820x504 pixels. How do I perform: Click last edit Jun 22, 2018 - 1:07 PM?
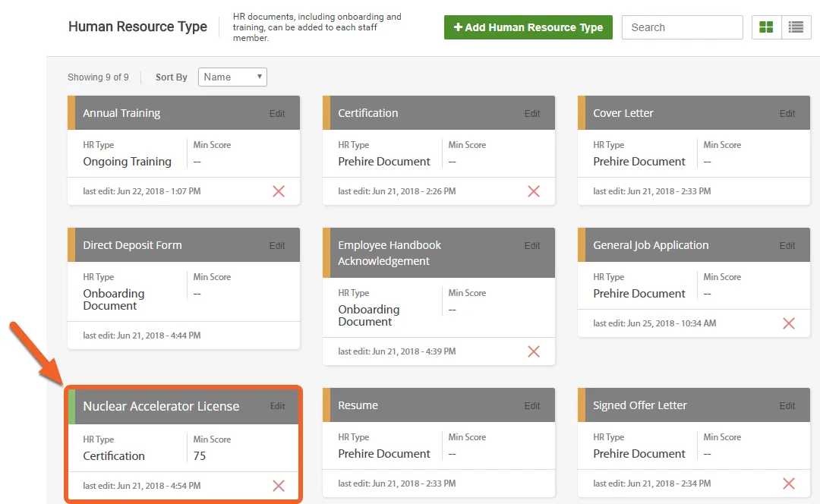142,191
